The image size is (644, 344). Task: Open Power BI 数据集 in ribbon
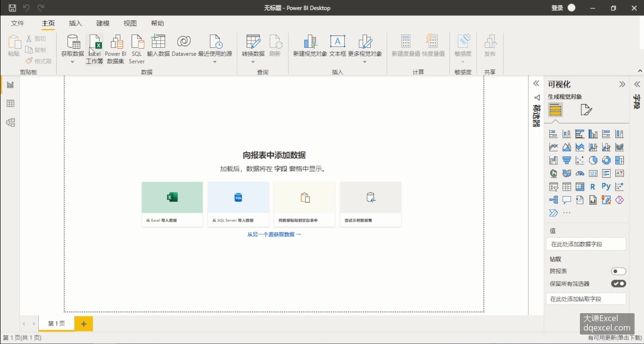click(x=116, y=49)
